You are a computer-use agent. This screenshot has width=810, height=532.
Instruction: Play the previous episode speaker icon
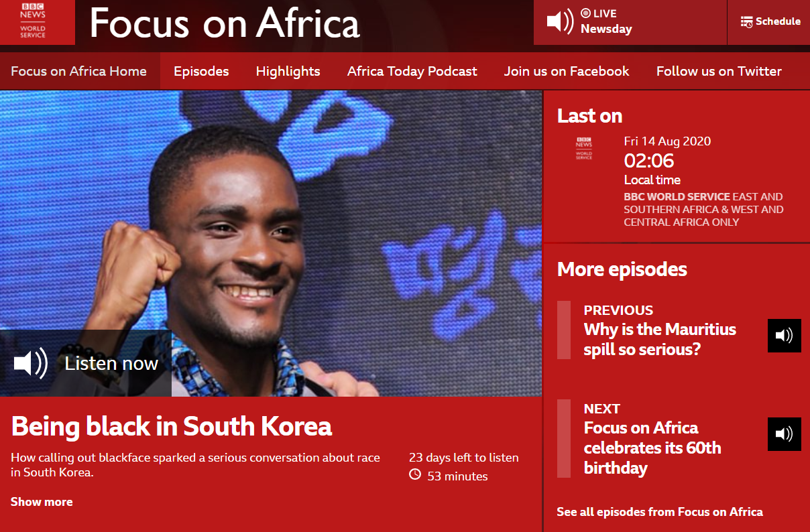[x=785, y=336]
